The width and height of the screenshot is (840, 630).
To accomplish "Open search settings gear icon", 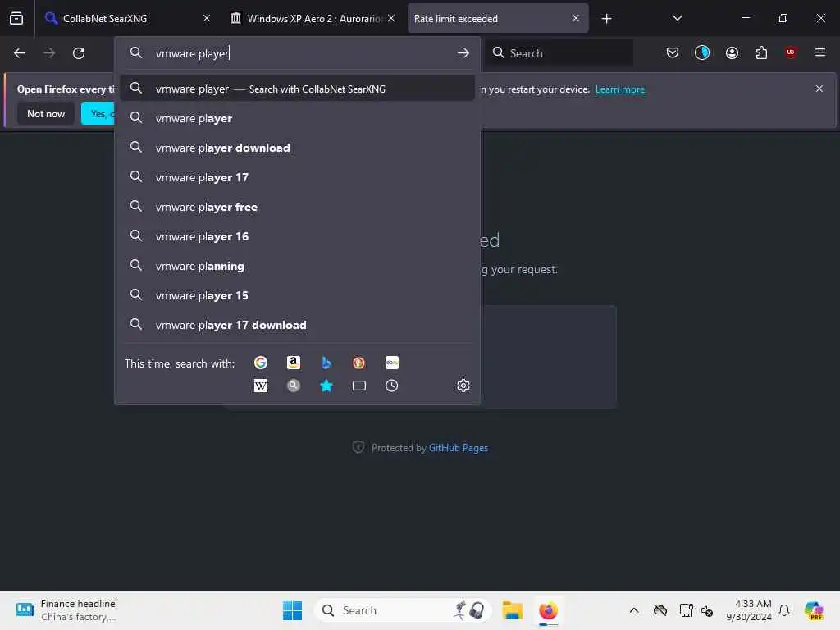I will [x=463, y=386].
